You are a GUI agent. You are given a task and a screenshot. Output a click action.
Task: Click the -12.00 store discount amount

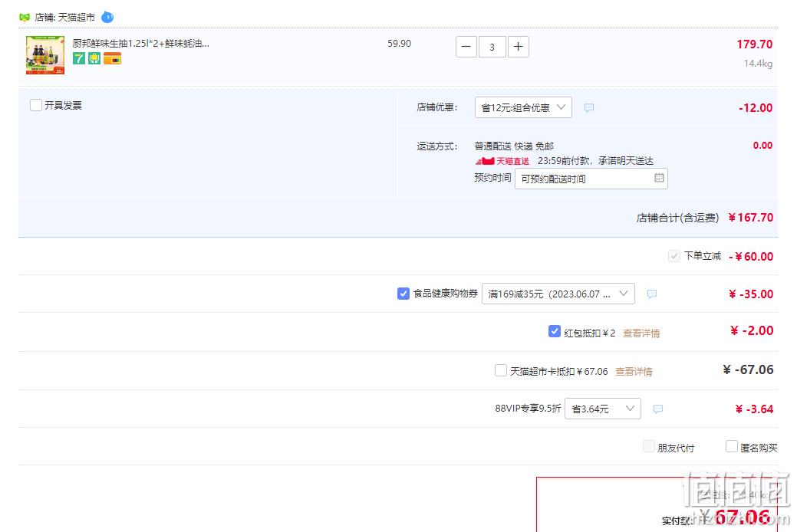tap(756, 108)
